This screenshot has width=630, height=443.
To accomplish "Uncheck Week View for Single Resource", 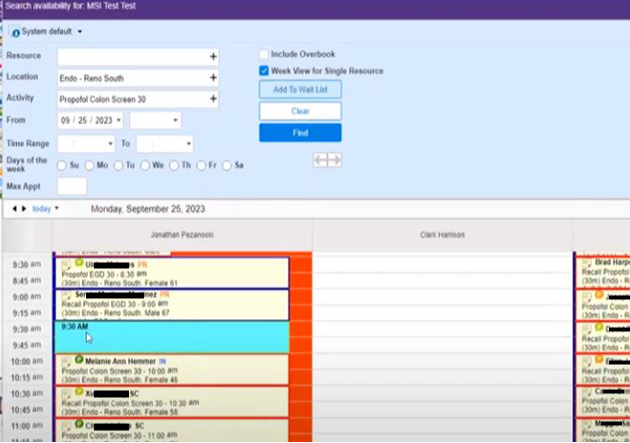I will point(264,71).
